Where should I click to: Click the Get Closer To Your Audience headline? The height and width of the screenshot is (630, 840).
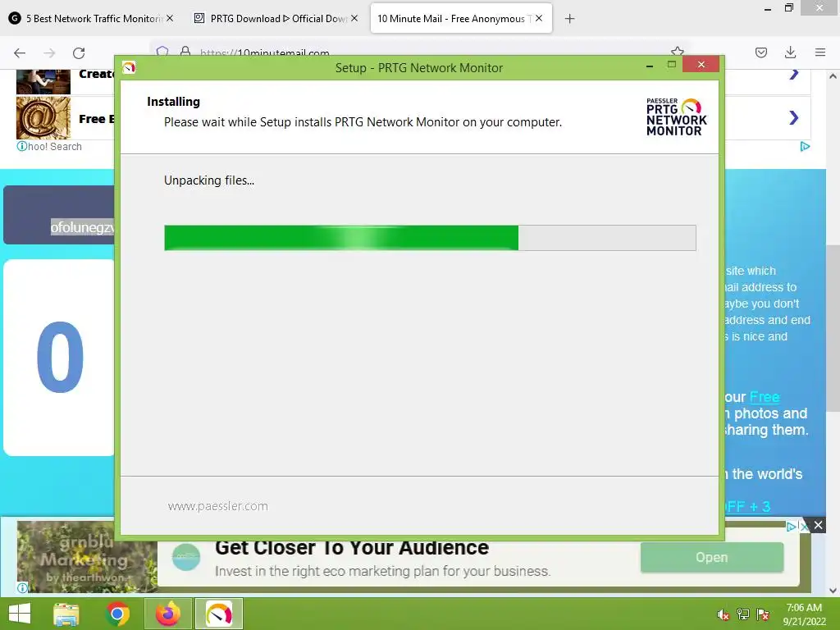(351, 547)
